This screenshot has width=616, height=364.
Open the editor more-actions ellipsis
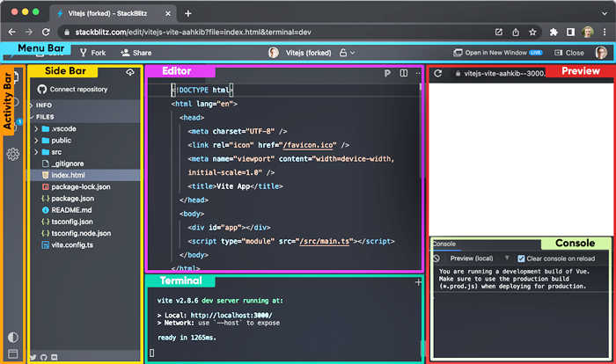coord(418,73)
